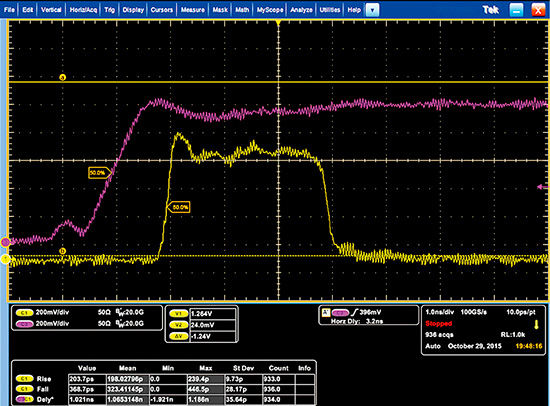Click the trigger A indicator icon
Viewport: 550px width, 406px height.
point(326,312)
